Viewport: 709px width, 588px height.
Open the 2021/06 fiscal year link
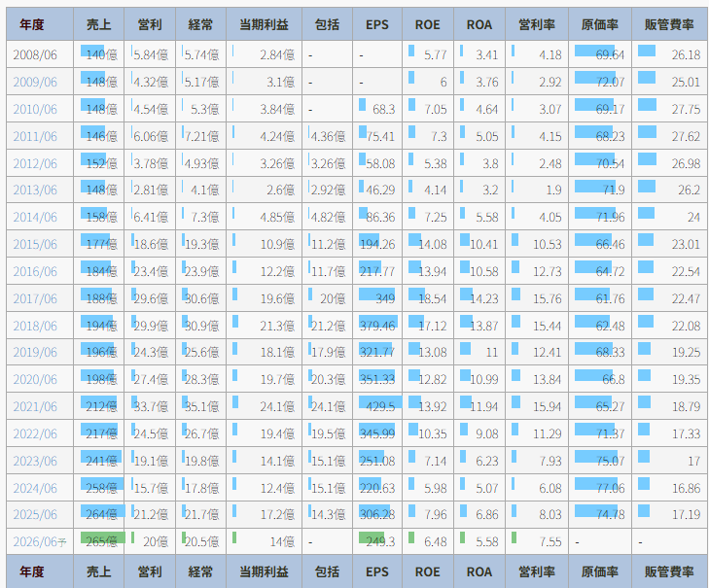[x=34, y=406]
